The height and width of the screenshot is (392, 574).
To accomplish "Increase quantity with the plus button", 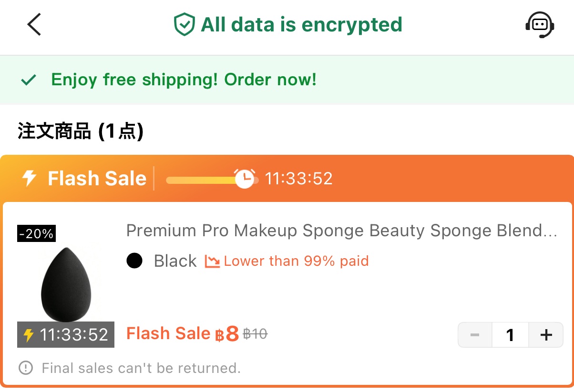I will point(546,335).
